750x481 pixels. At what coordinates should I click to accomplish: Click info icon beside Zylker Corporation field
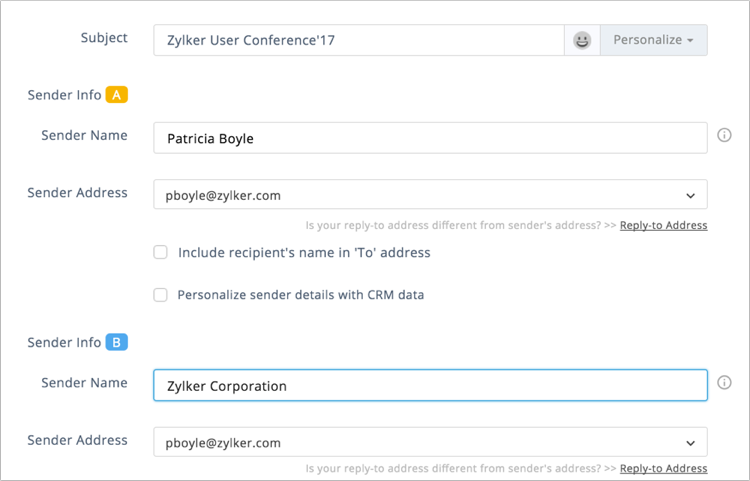724,383
